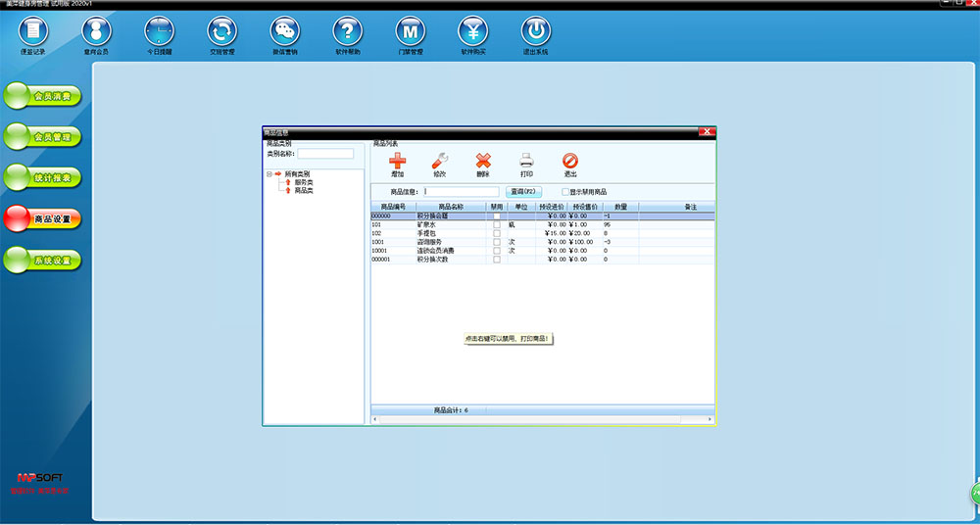Switch to 会员消费 in left sidebar
980x525 pixels.
click(42, 97)
